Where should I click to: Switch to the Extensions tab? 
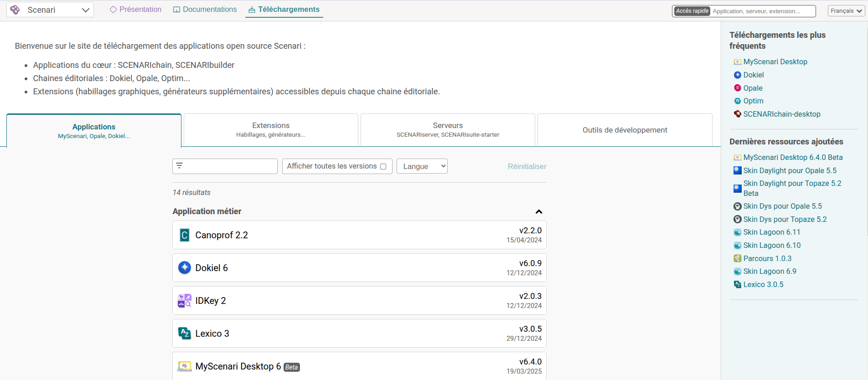pos(271,130)
